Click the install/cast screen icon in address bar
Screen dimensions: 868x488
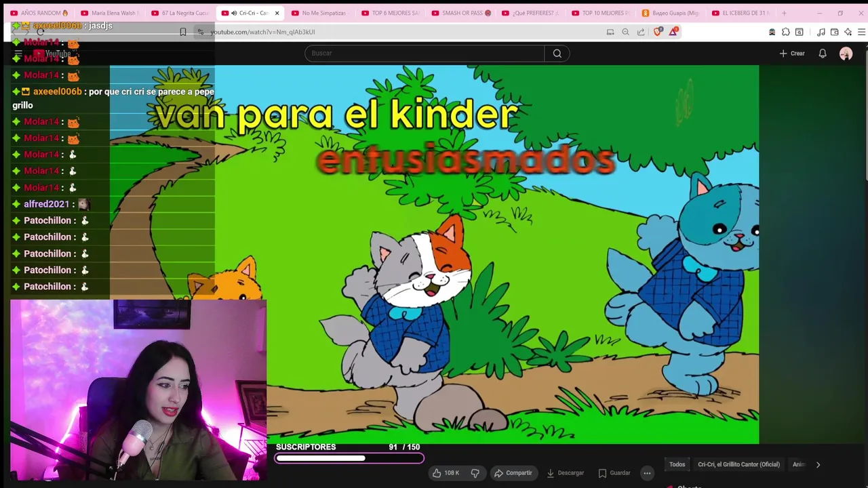point(610,32)
